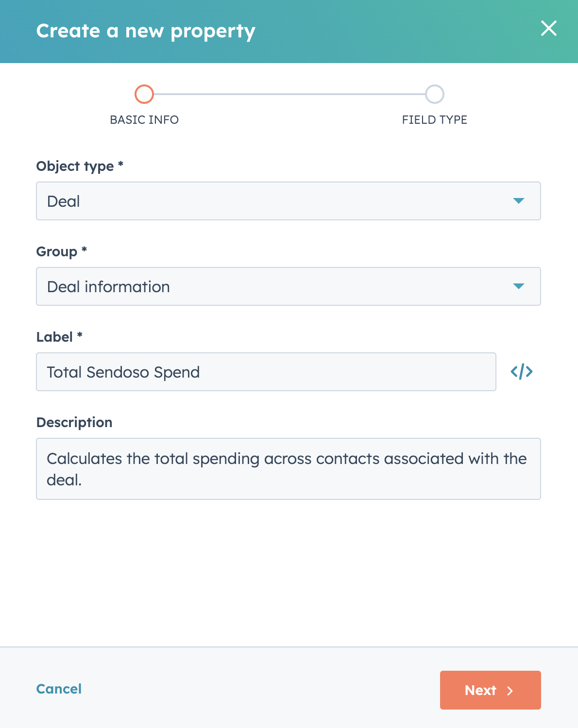The width and height of the screenshot is (578, 728).
Task: Click the progress line between the steps
Action: click(x=289, y=94)
